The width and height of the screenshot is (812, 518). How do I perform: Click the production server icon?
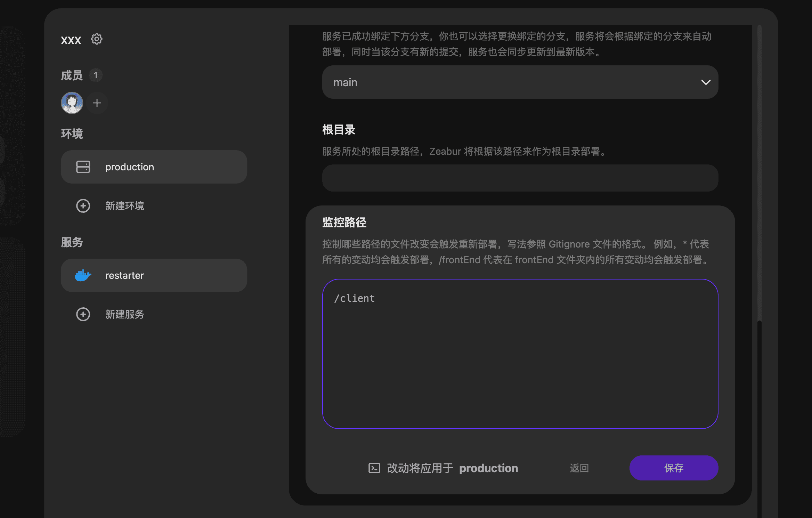pyautogui.click(x=83, y=167)
